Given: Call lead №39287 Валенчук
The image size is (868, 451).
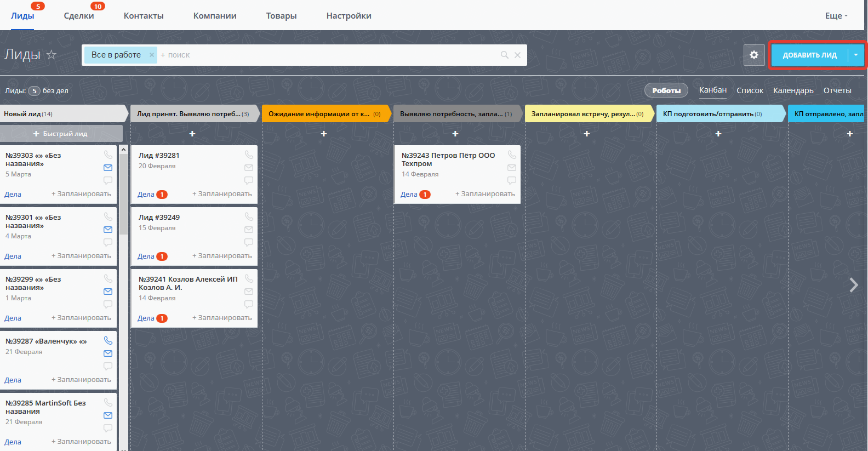Looking at the screenshot, I should [x=108, y=340].
